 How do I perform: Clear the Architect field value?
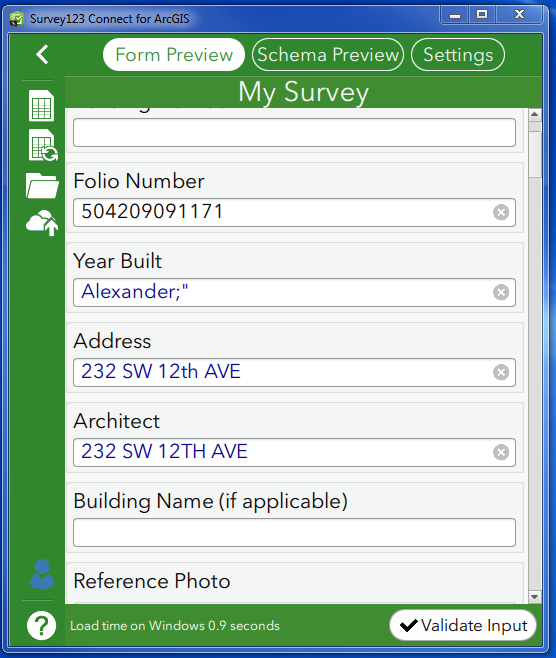(501, 452)
